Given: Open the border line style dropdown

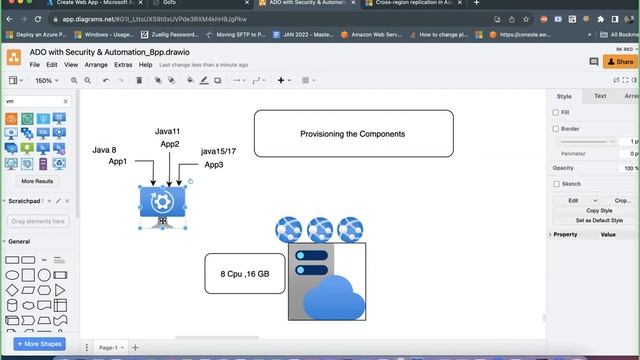Looking at the screenshot, I should click(587, 141).
